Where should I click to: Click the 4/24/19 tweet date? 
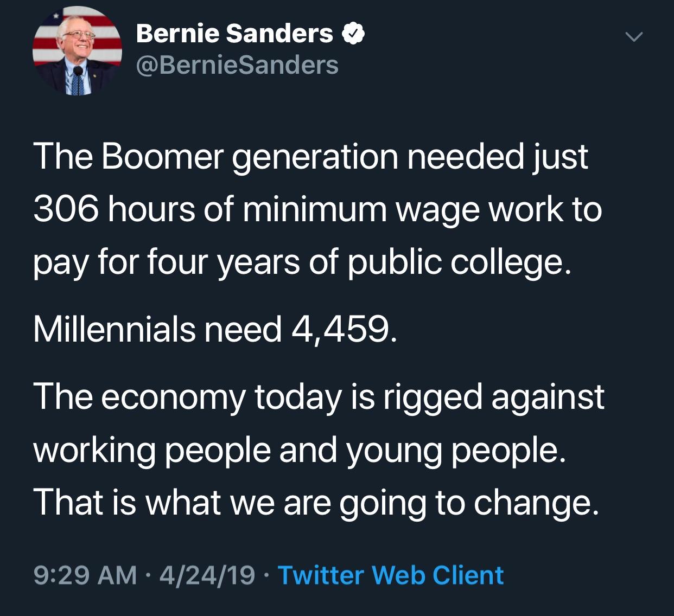click(206, 575)
